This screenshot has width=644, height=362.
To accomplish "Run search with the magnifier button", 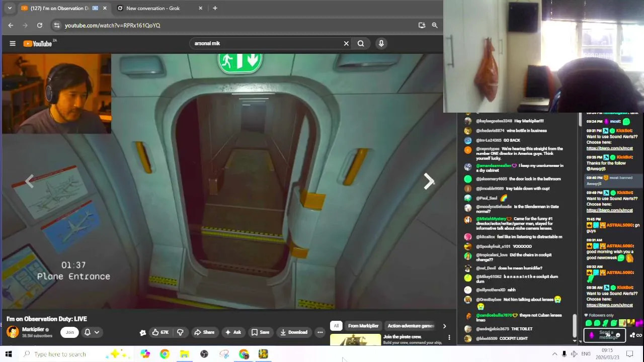I will (x=361, y=43).
